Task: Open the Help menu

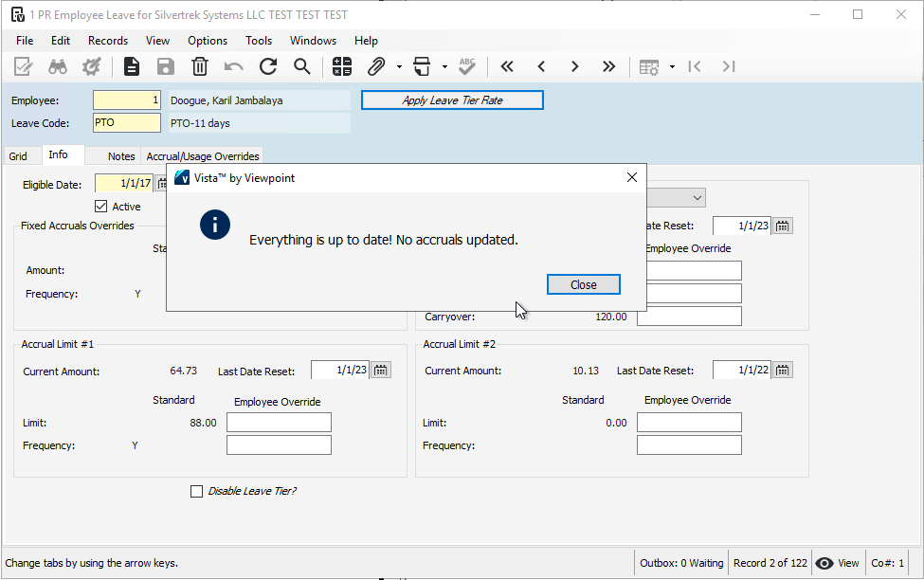Action: [366, 41]
